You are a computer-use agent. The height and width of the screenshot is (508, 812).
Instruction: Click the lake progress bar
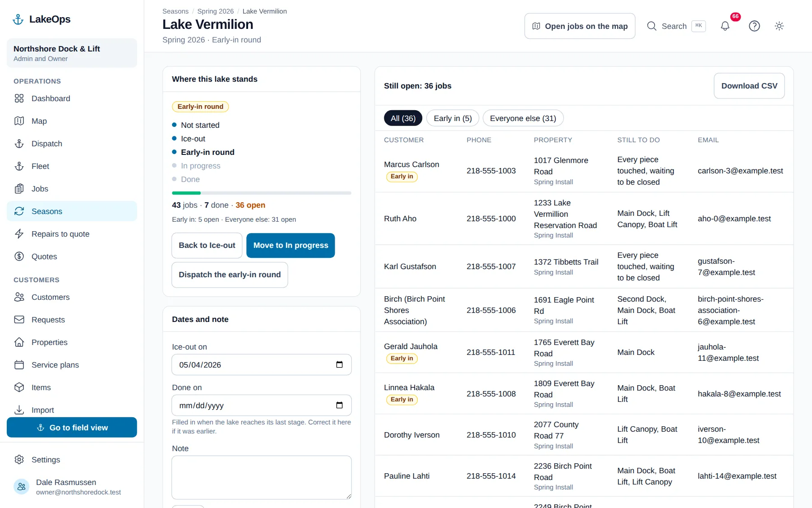[x=261, y=193]
